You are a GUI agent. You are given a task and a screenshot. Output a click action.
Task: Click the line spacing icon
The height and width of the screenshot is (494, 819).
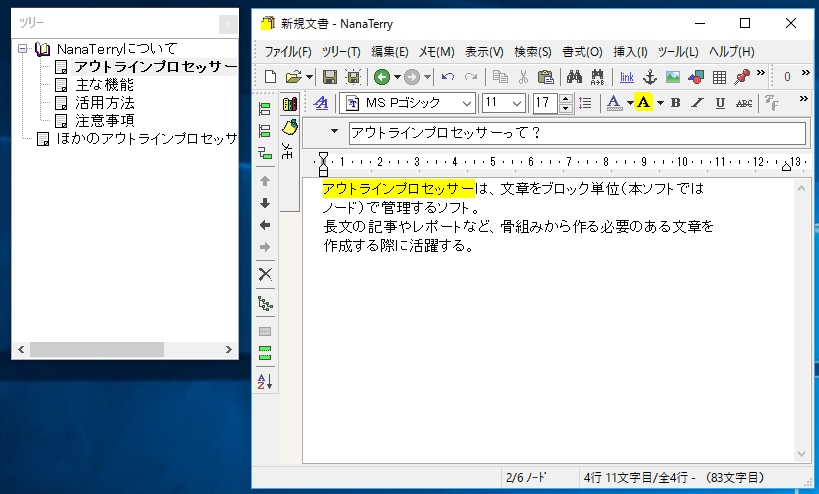tap(585, 103)
